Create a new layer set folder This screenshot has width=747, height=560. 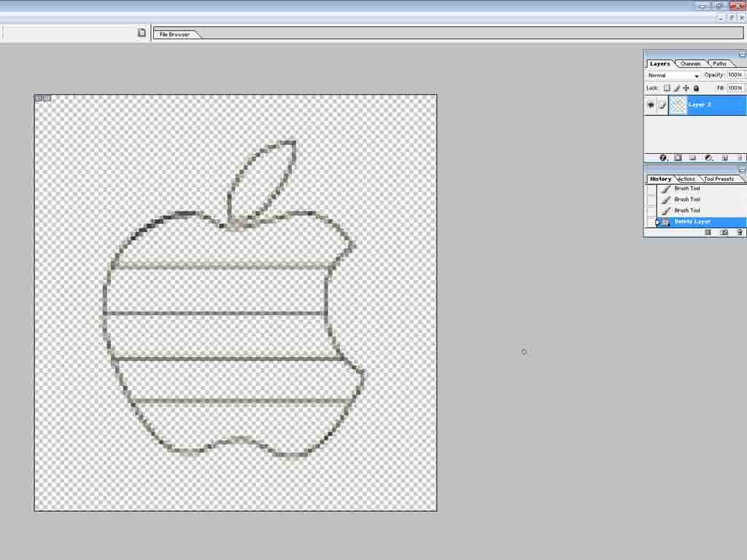pos(693,157)
